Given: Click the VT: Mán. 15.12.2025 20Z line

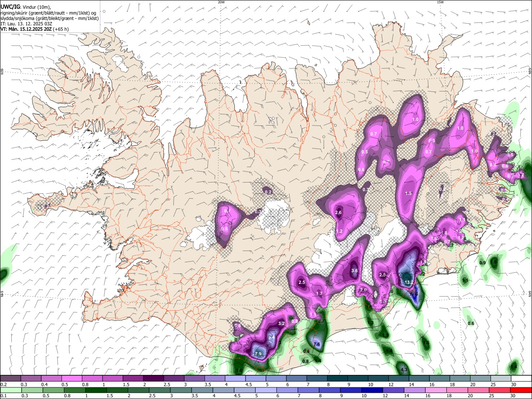Looking at the screenshot, I should coord(35,29).
